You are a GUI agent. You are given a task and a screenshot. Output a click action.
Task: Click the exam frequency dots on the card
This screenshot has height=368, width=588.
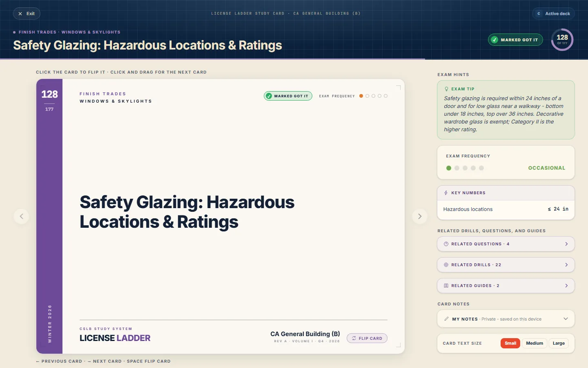click(x=373, y=96)
